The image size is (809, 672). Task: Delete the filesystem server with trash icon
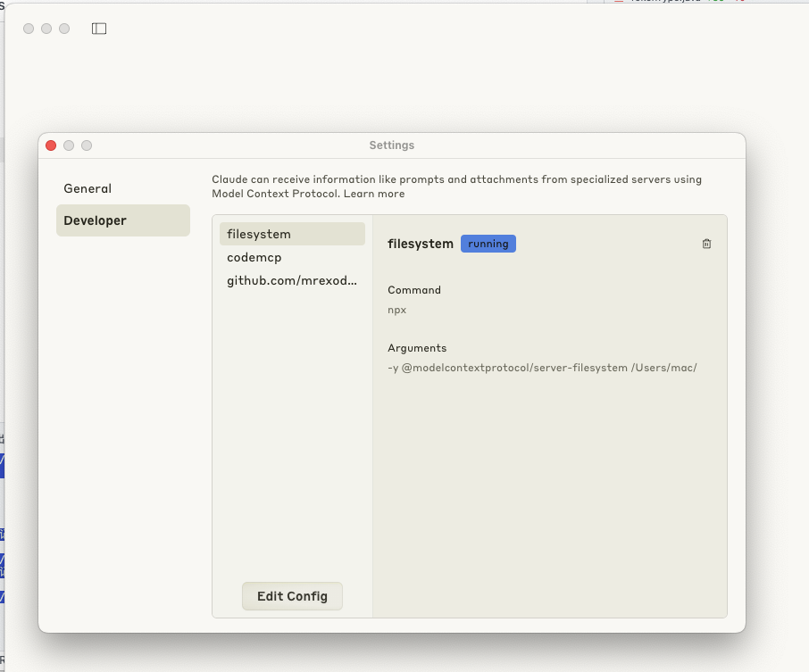point(706,244)
